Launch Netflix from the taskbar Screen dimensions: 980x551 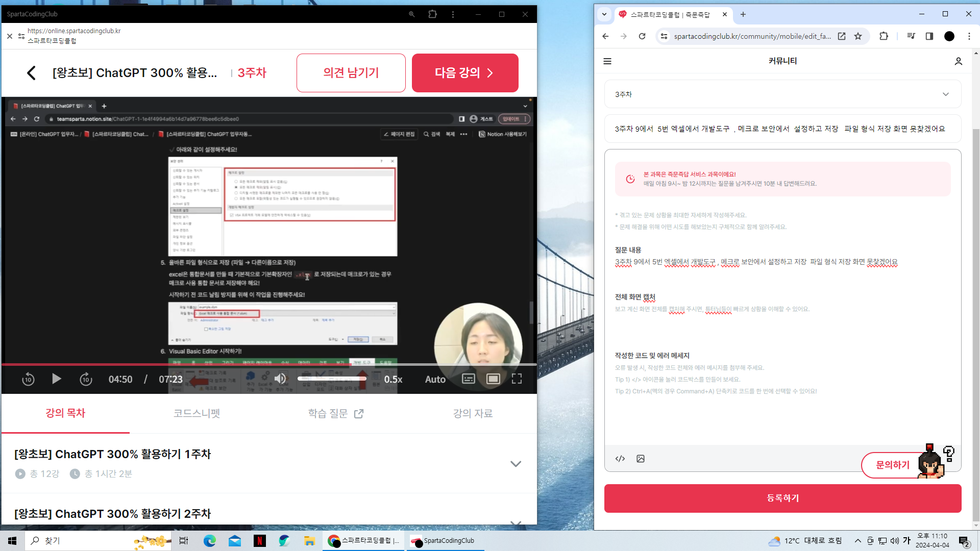point(259,541)
